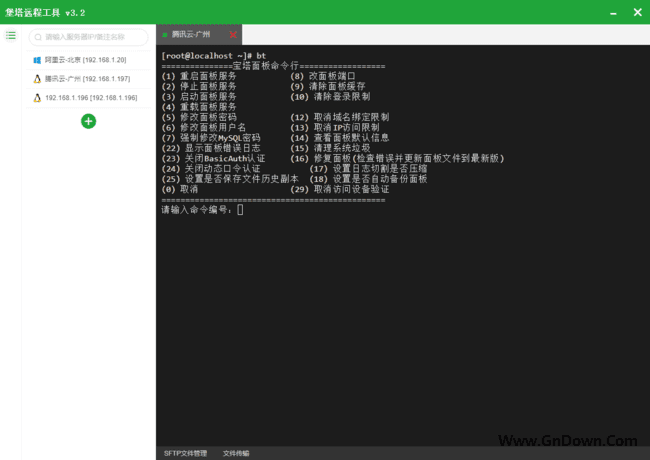650x460 pixels.
Task: Close the 腾讯云-广州 tab with red X
Action: click(x=233, y=35)
